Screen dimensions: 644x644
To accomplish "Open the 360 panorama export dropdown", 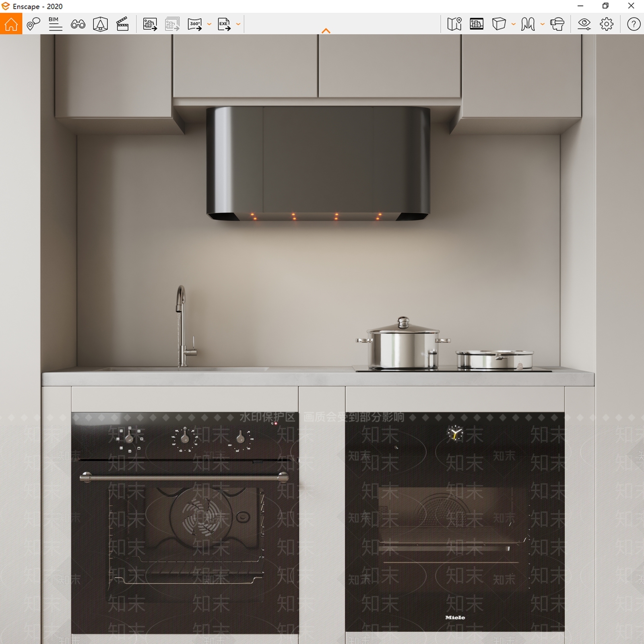I will pos(209,24).
